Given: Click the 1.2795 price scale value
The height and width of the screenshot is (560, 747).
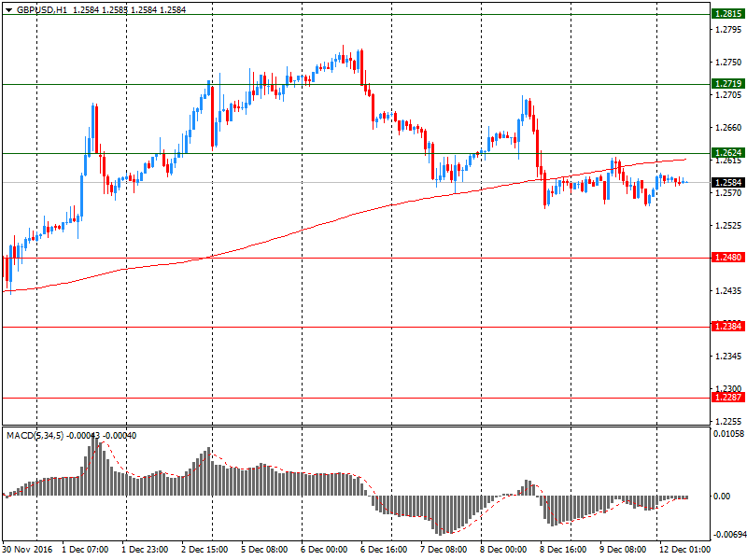Looking at the screenshot, I should click(728, 30).
